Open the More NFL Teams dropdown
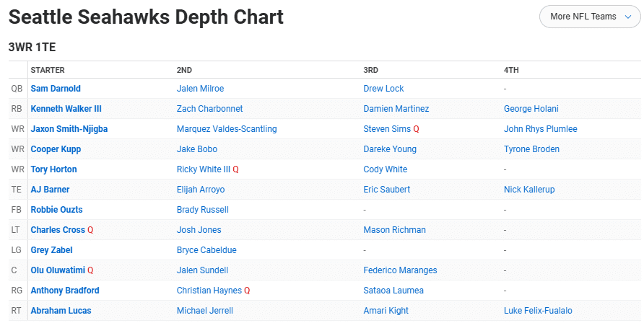 [590, 17]
